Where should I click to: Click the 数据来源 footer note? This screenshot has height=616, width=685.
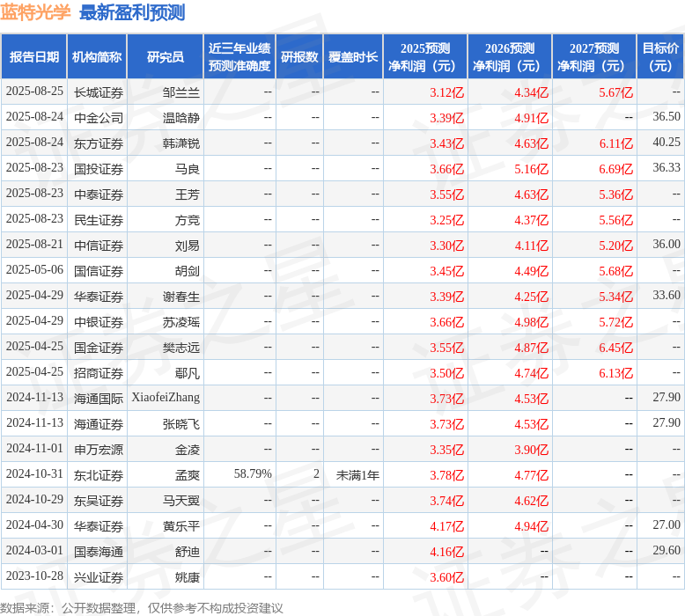142,608
